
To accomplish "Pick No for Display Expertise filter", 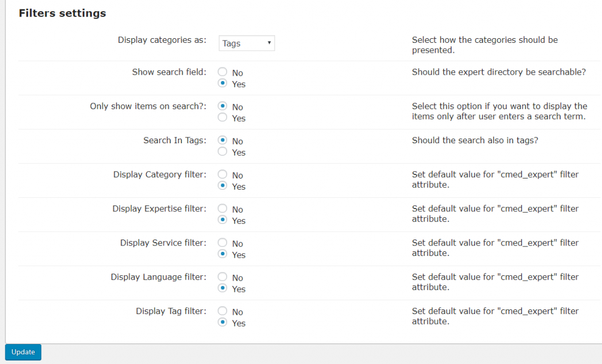I will tap(222, 208).
